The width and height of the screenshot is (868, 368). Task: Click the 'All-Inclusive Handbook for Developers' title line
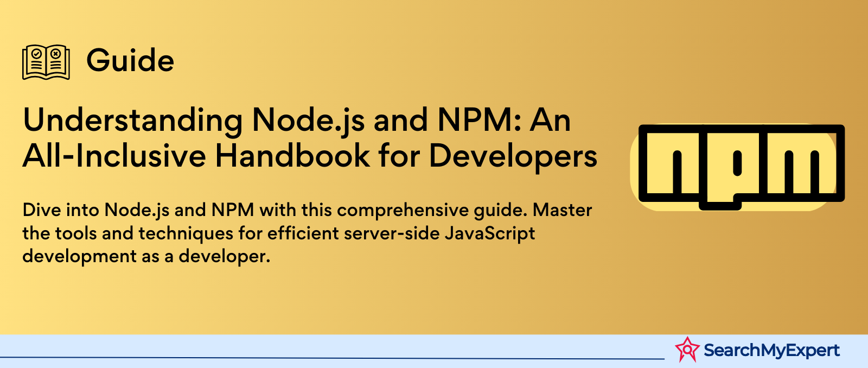[310, 156]
